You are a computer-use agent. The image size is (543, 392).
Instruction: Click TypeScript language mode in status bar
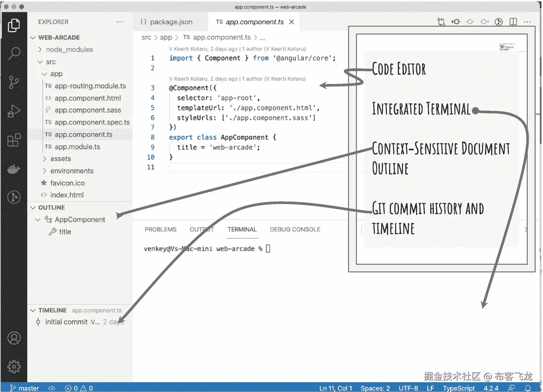[459, 388]
